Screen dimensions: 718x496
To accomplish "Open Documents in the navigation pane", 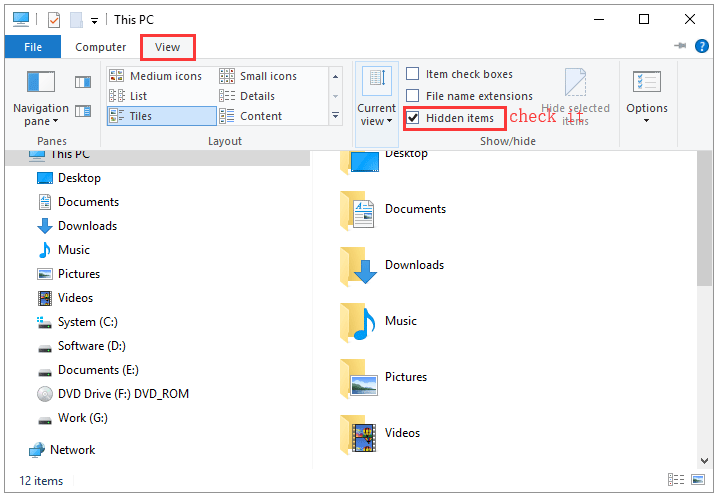I will (x=88, y=202).
